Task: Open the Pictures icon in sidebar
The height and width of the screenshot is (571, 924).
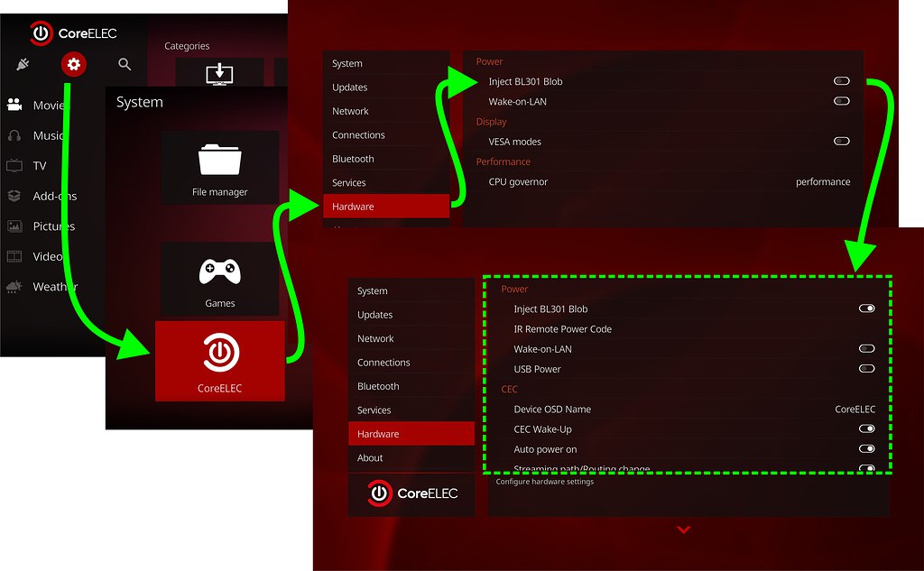Action: [14, 226]
